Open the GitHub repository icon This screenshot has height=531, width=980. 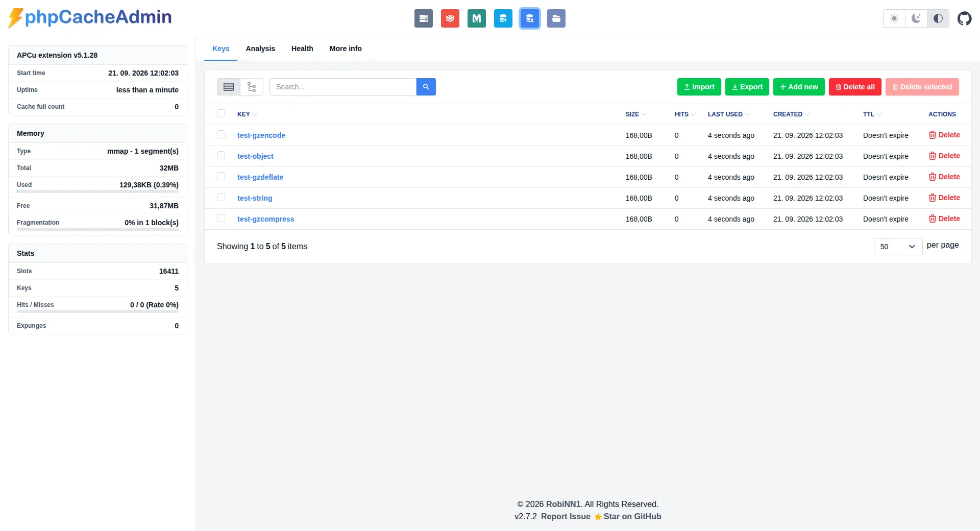pyautogui.click(x=964, y=18)
